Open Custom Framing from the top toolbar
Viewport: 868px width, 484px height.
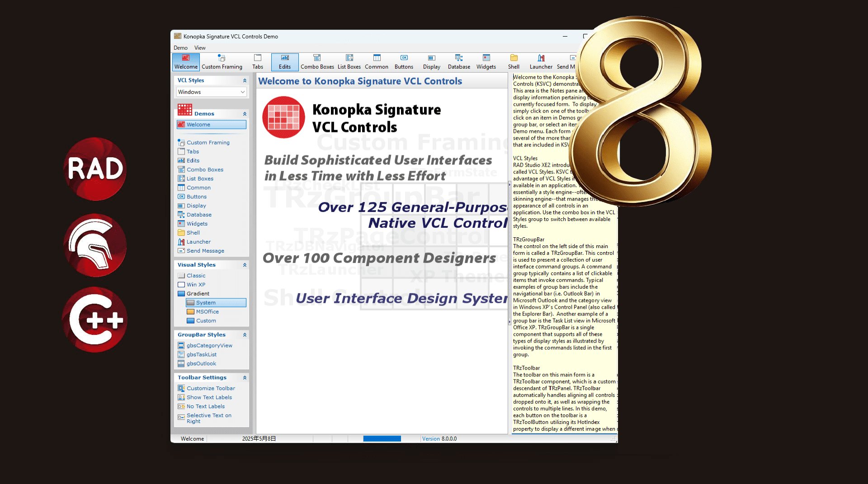[222, 62]
